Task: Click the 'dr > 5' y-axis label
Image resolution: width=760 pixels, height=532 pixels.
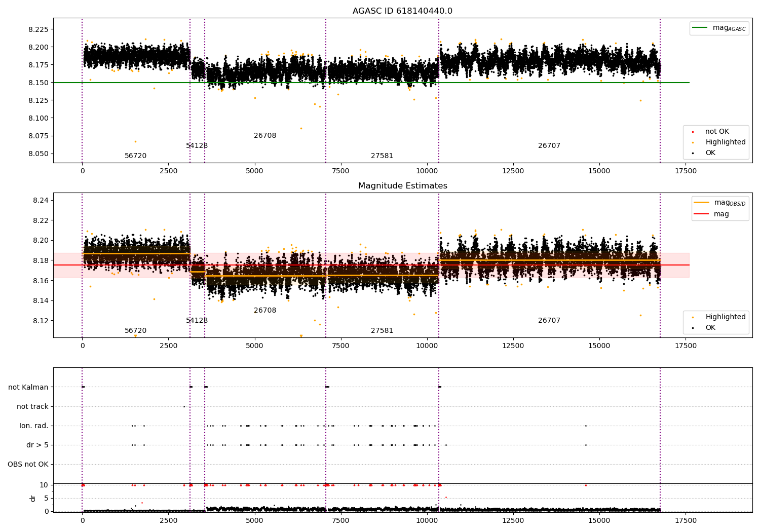Action: (37, 445)
